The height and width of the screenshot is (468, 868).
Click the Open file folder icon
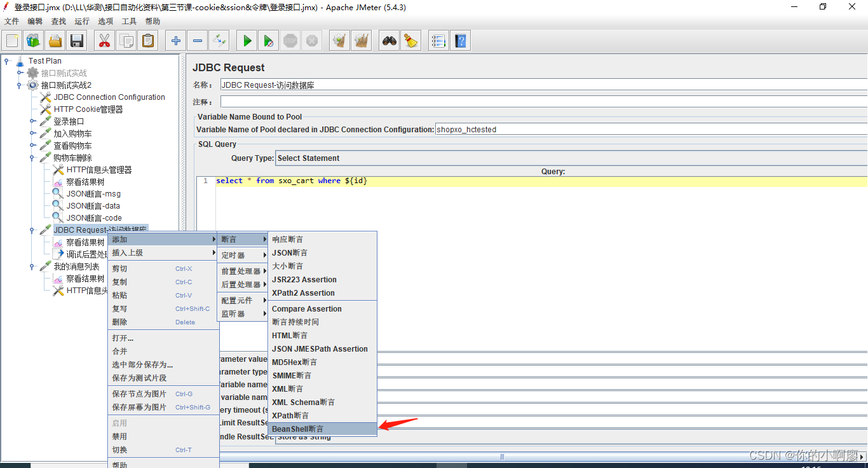[55, 41]
